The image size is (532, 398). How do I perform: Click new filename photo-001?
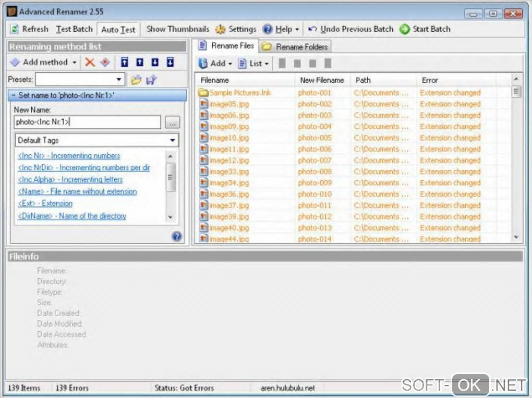click(315, 93)
